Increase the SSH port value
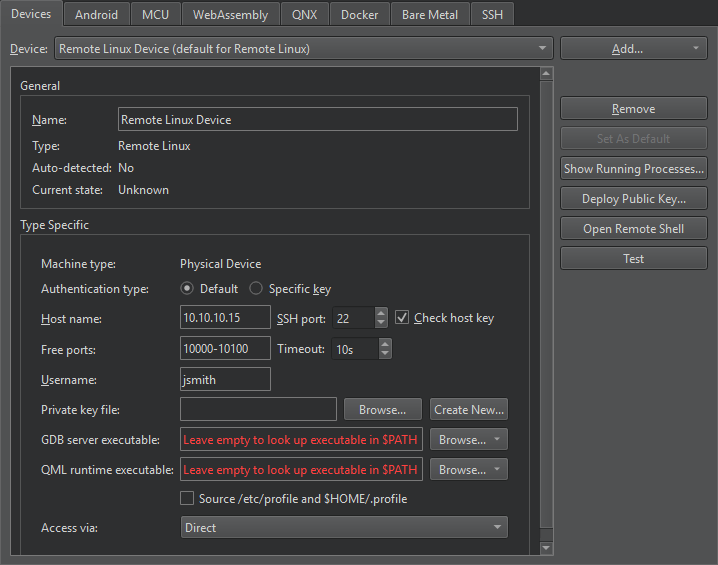The width and height of the screenshot is (718, 565). [381, 313]
